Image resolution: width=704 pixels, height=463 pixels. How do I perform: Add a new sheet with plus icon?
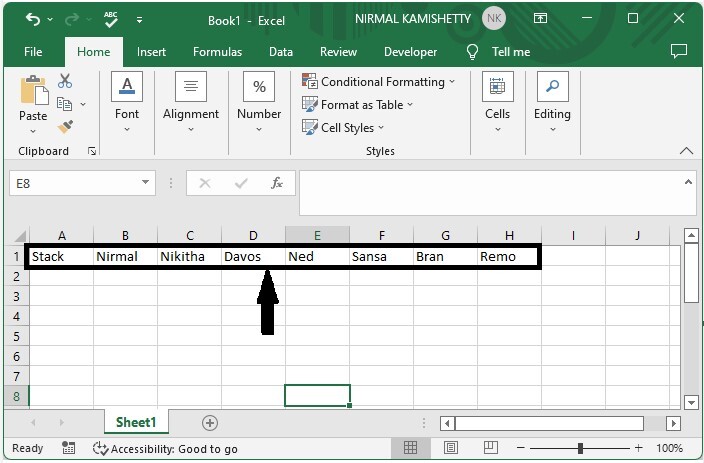[x=209, y=423]
